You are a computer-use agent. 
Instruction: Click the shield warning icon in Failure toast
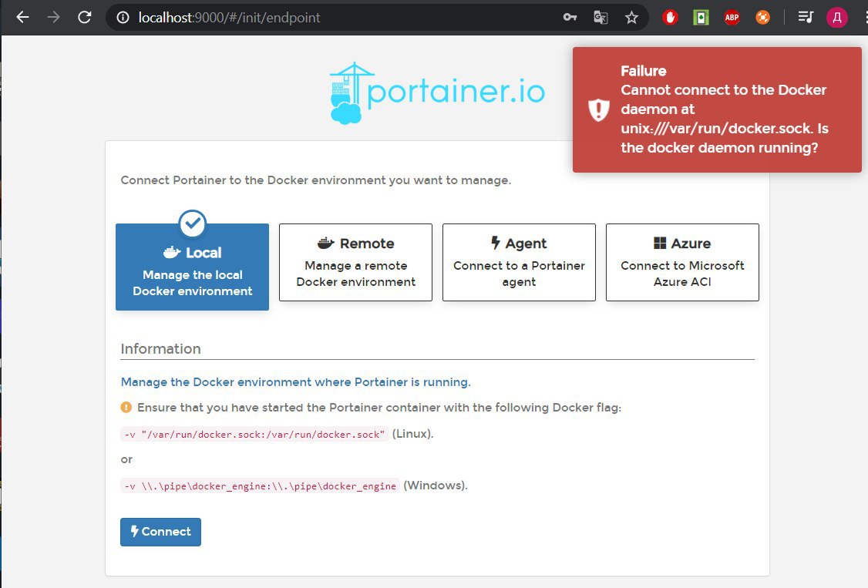pyautogui.click(x=598, y=109)
